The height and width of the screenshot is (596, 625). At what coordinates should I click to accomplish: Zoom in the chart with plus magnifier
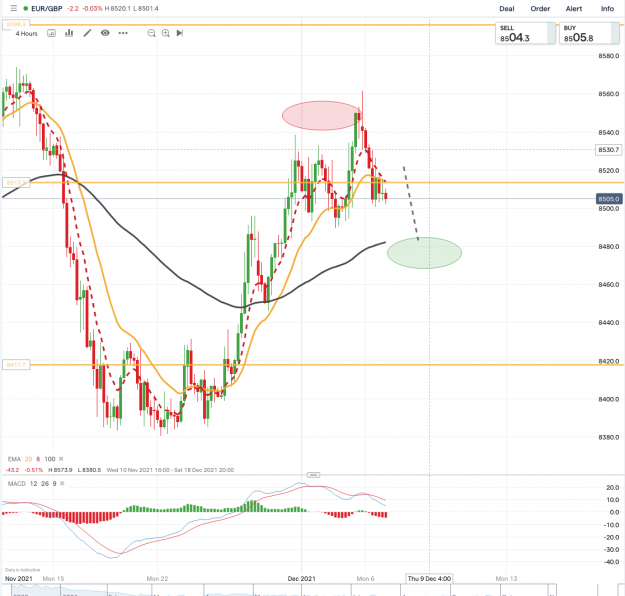165,33
